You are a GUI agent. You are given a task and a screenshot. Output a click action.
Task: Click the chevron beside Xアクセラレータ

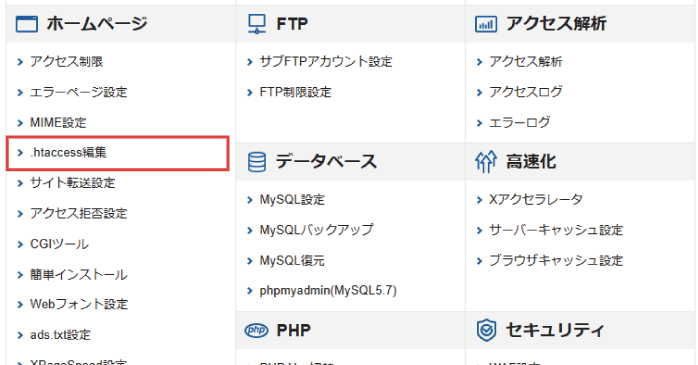479,200
